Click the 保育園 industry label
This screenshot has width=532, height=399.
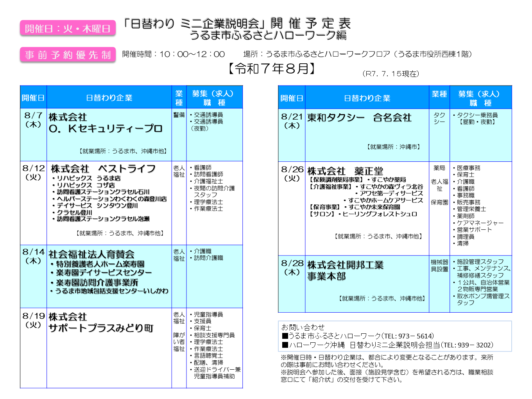coord(439,202)
